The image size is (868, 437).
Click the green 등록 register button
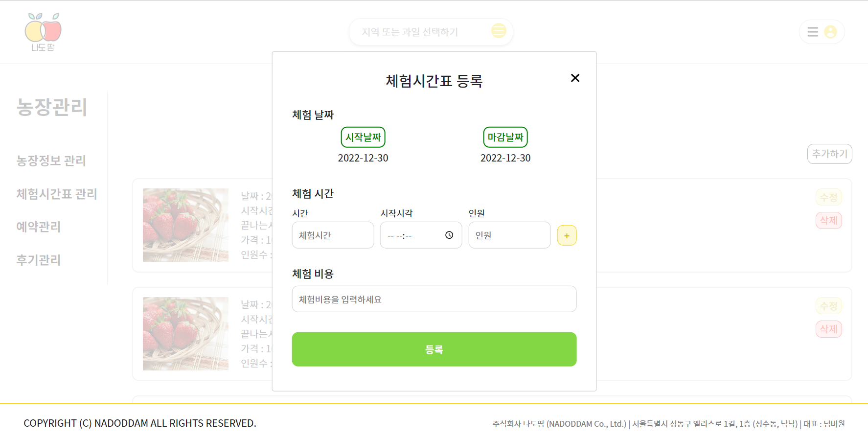(x=434, y=349)
